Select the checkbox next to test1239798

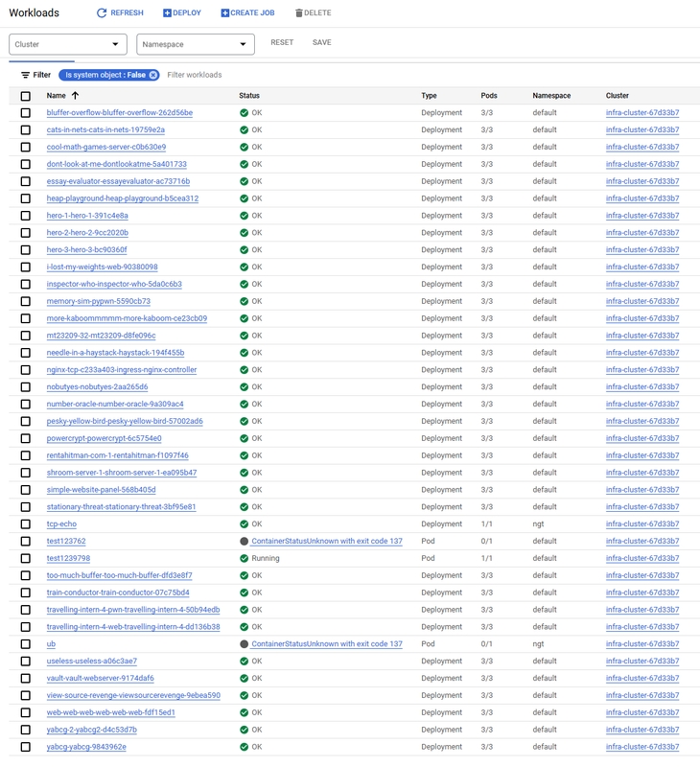26,559
